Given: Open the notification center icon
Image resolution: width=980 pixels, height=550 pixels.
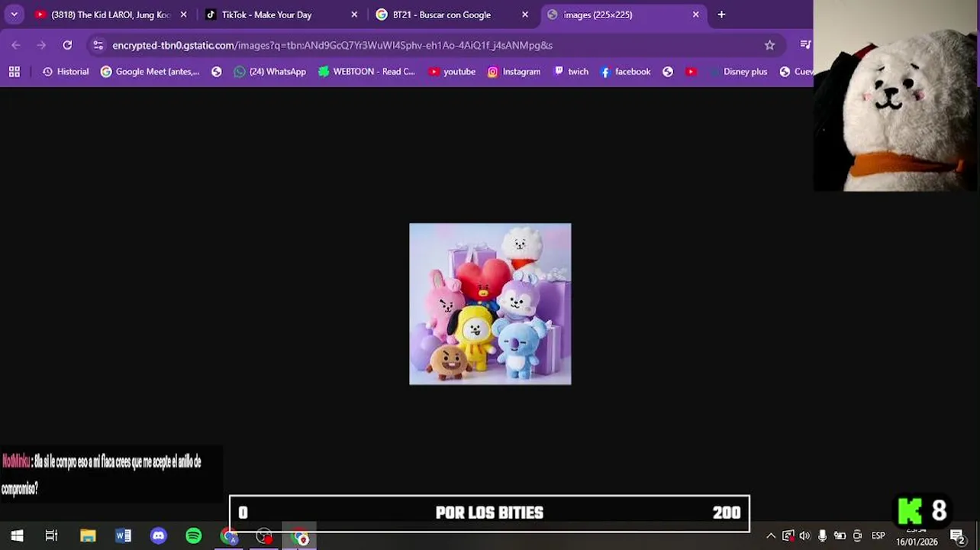Looking at the screenshot, I should (x=958, y=536).
